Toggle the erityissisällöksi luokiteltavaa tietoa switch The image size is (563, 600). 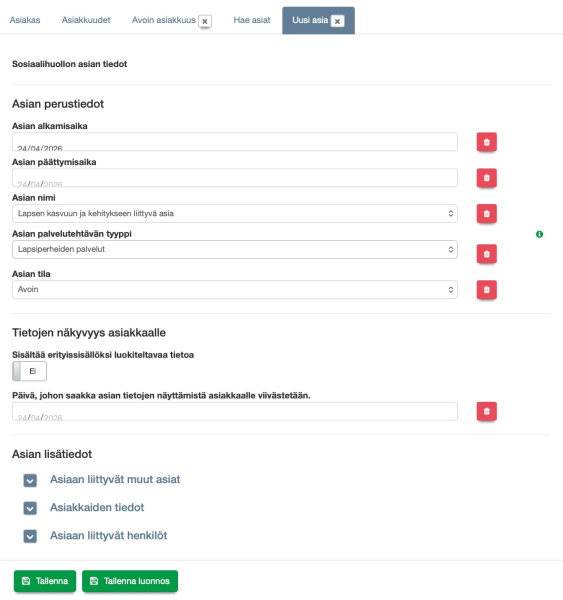click(x=29, y=371)
